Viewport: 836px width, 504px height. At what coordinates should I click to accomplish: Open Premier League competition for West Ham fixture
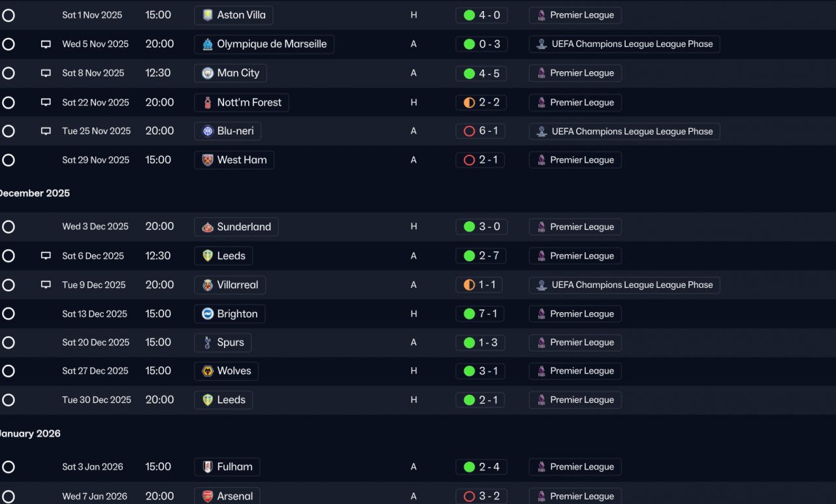[x=575, y=160]
